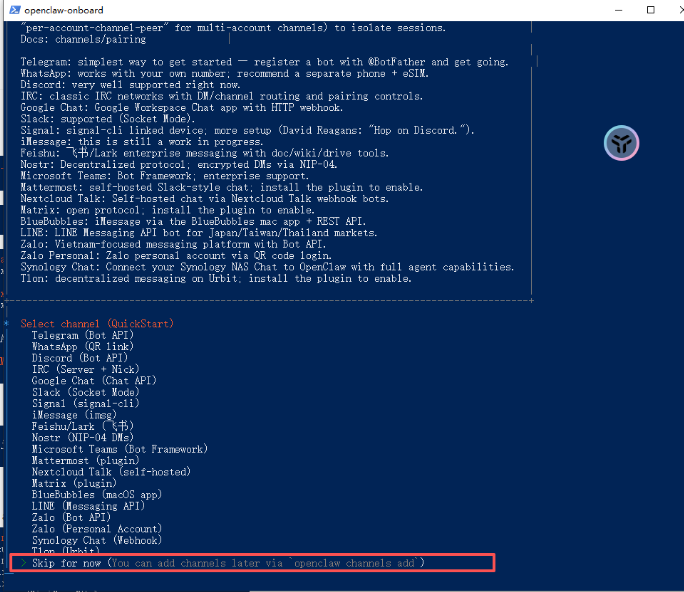
Task: Click the floating round assistant icon
Action: coord(621,143)
